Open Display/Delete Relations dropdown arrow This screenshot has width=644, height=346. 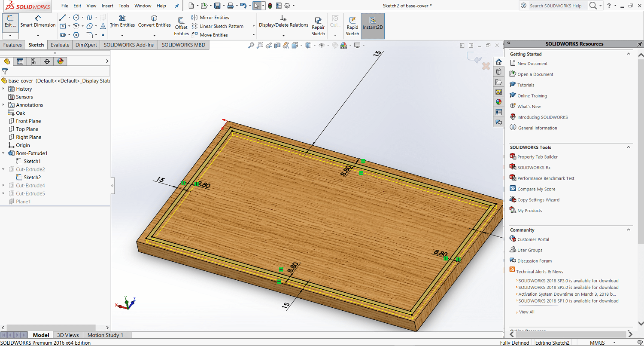click(x=283, y=35)
